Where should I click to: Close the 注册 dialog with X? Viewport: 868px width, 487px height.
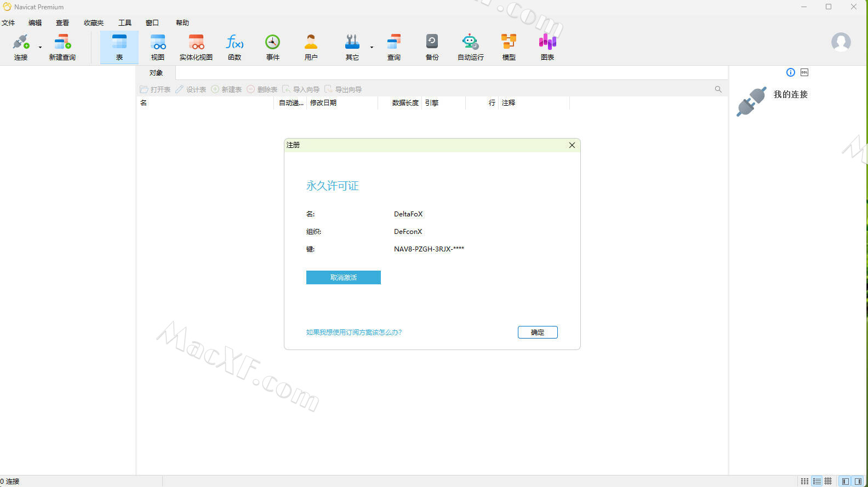pos(572,145)
